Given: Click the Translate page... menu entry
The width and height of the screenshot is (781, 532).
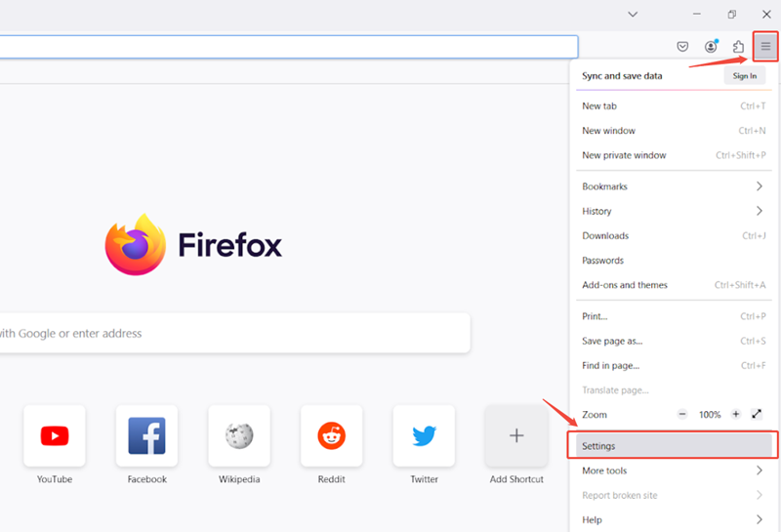Looking at the screenshot, I should 674,390.
